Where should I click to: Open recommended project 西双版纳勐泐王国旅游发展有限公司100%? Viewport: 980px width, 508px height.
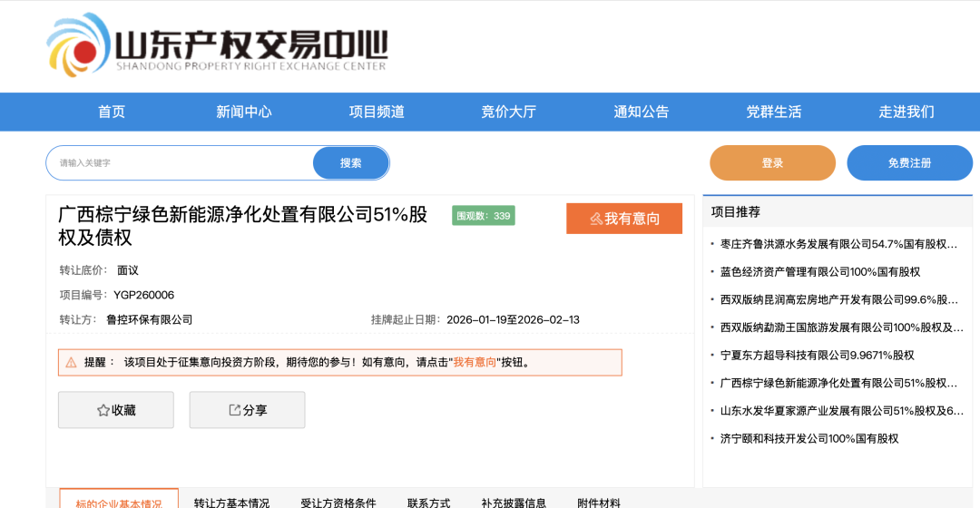click(x=841, y=327)
